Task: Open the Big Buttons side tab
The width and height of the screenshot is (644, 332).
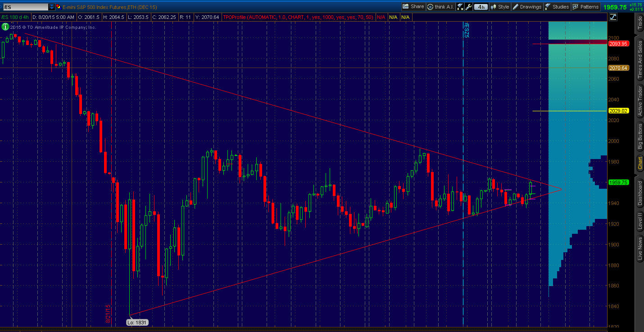Action: 639,136
